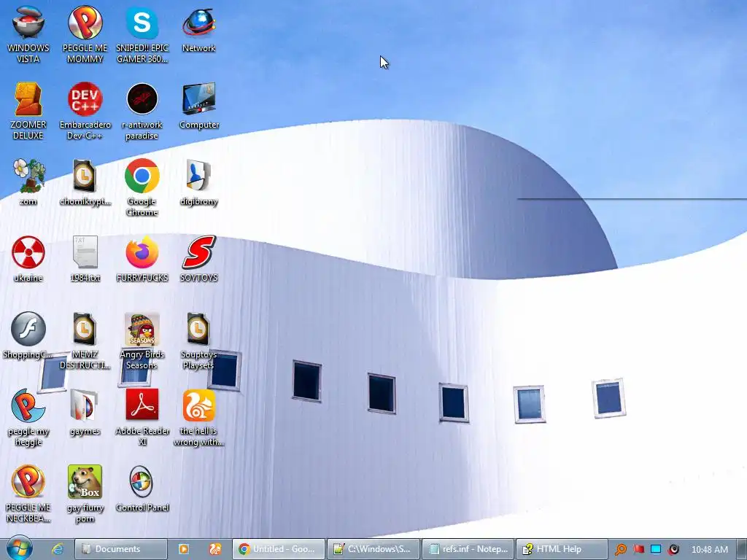The image size is (747, 560).
Task: Switch to HTML Help taskbar window
Action: 562,549
